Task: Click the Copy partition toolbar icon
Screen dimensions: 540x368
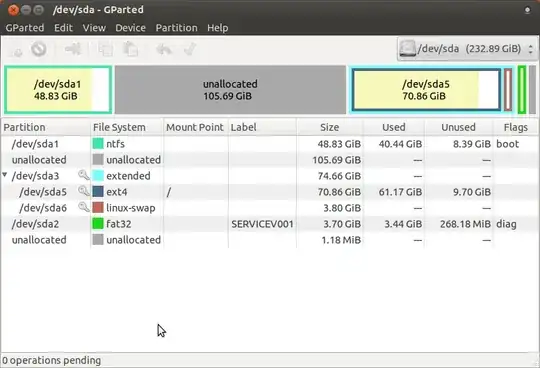Action: pyautogui.click(x=105, y=49)
